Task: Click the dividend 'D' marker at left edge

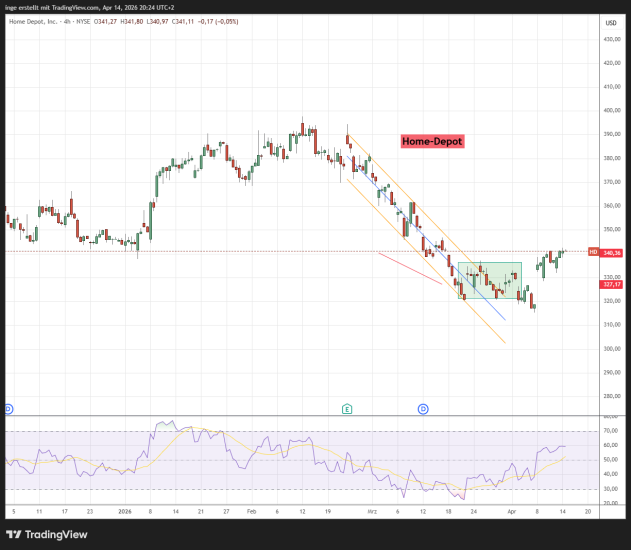Action: pyautogui.click(x=8, y=409)
